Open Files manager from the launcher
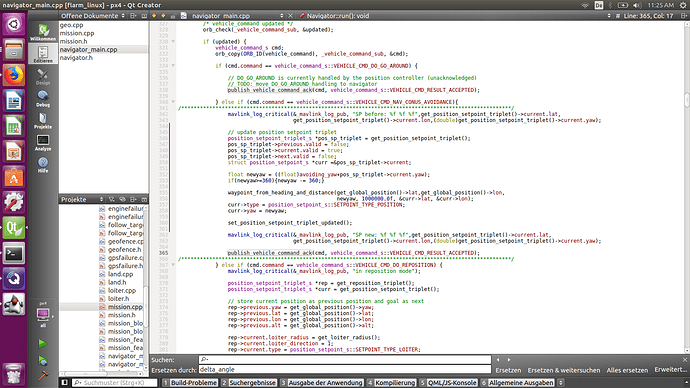The image size is (690, 388). coord(14,49)
